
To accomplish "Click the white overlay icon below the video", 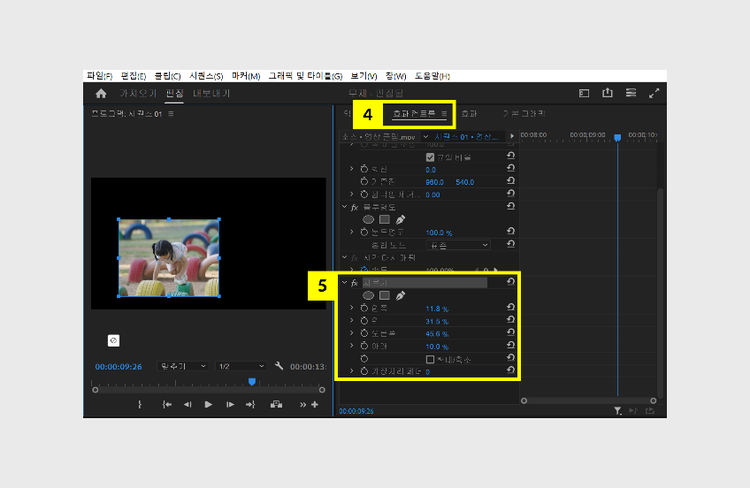I will pos(113,341).
